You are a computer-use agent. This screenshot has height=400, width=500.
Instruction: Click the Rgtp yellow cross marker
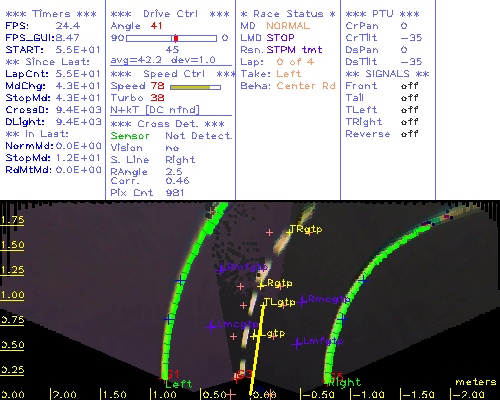coord(262,286)
